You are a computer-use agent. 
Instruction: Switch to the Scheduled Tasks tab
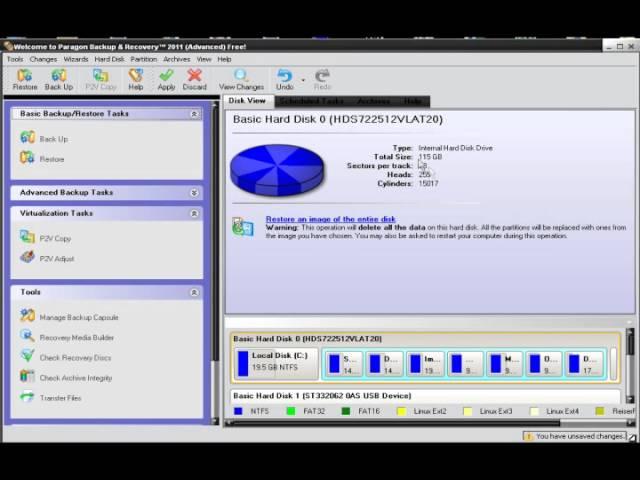(x=312, y=101)
